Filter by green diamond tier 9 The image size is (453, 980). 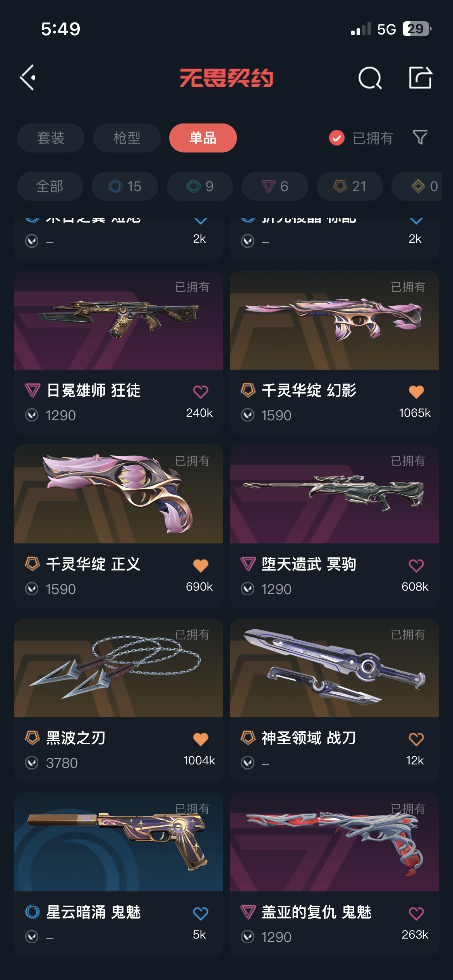200,186
